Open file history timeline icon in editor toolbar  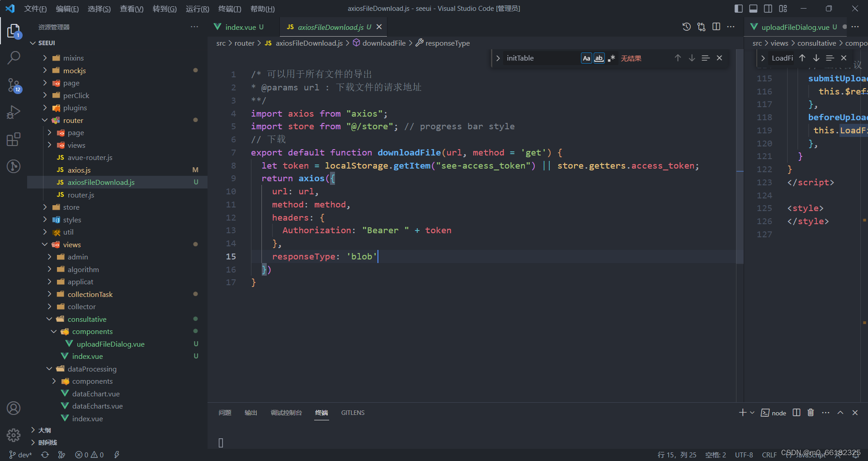[686, 27]
